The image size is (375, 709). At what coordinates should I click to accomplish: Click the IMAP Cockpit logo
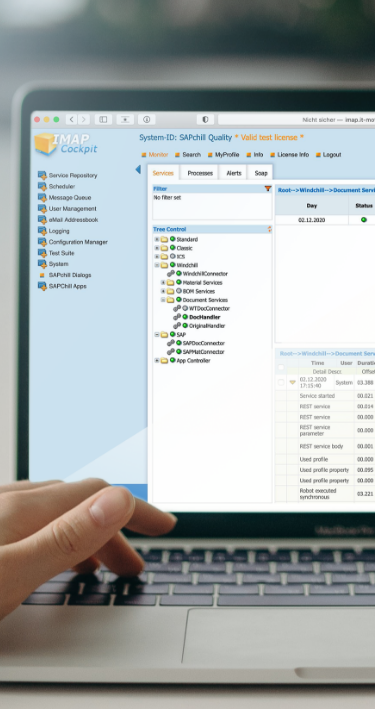pos(66,144)
